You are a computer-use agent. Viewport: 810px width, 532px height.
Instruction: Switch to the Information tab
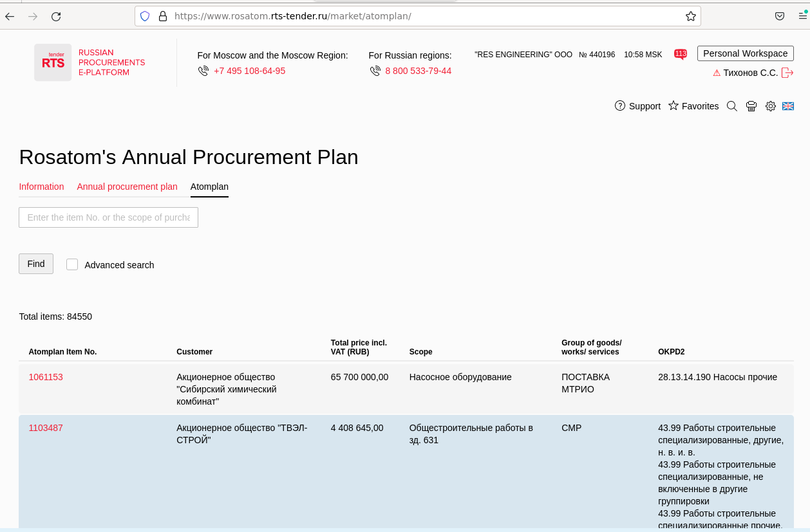[41, 187]
